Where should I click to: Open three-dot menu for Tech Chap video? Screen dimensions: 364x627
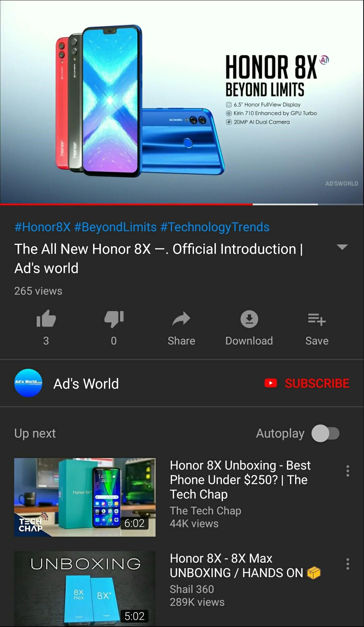click(348, 471)
